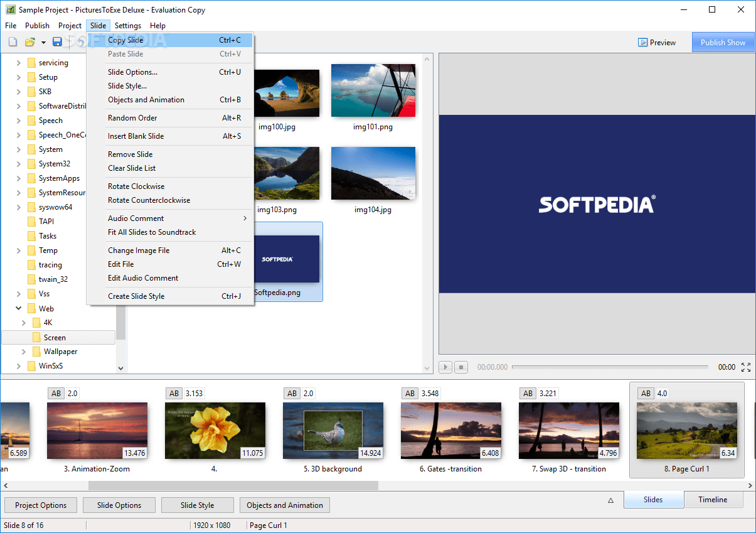
Task: Collapse the Web folder
Action: point(18,308)
